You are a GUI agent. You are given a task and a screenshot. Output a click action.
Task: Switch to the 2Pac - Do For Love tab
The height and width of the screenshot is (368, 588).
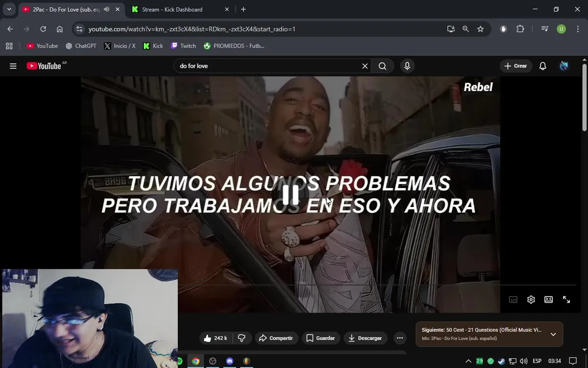click(66, 9)
